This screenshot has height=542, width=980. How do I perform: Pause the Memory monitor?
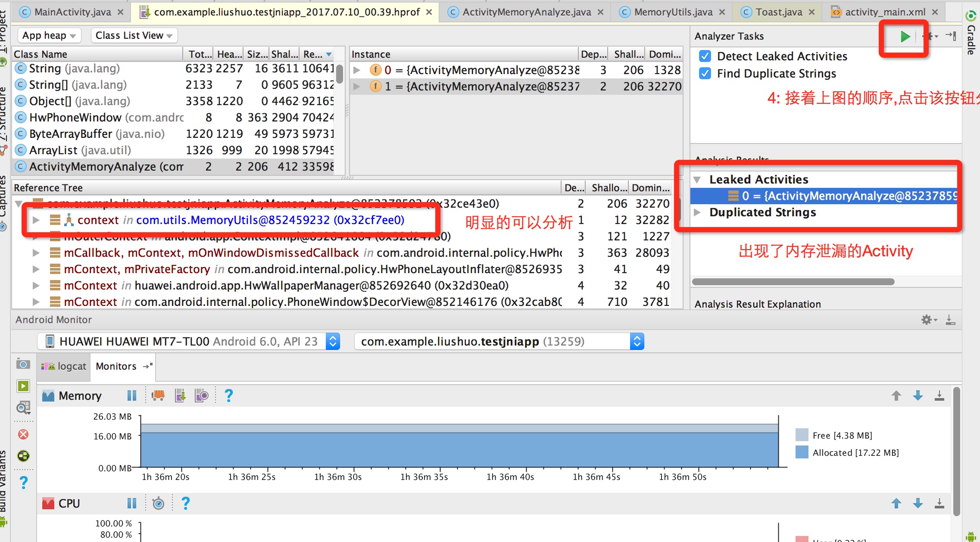coord(131,395)
